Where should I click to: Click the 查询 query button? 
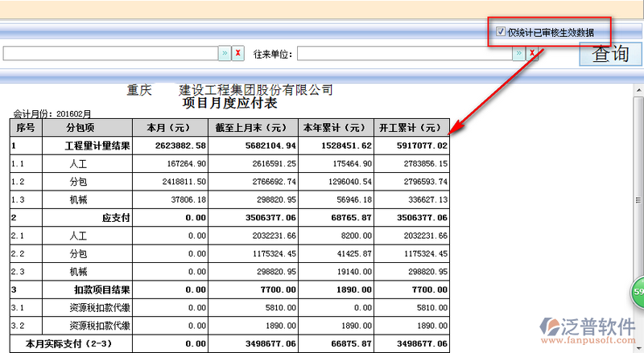(x=609, y=55)
